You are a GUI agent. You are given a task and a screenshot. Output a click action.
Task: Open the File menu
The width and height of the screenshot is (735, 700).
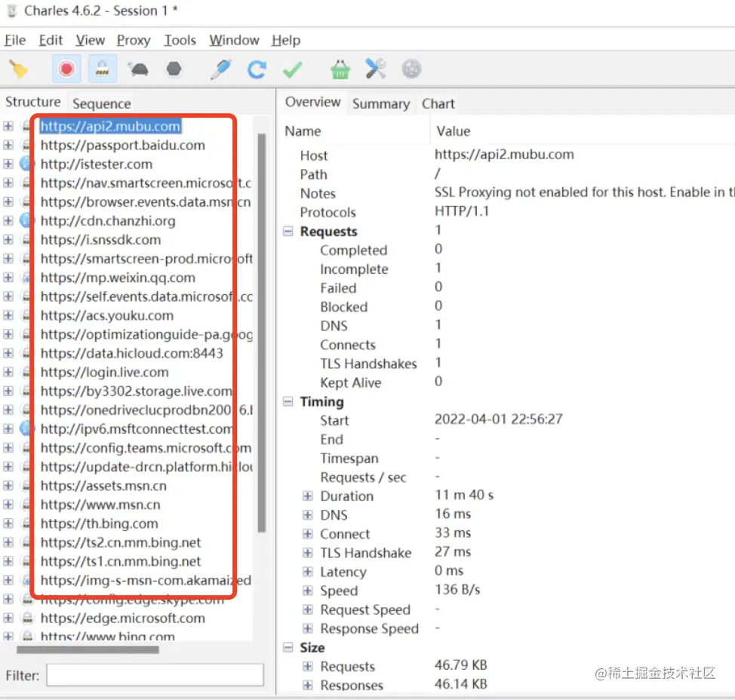[x=15, y=40]
